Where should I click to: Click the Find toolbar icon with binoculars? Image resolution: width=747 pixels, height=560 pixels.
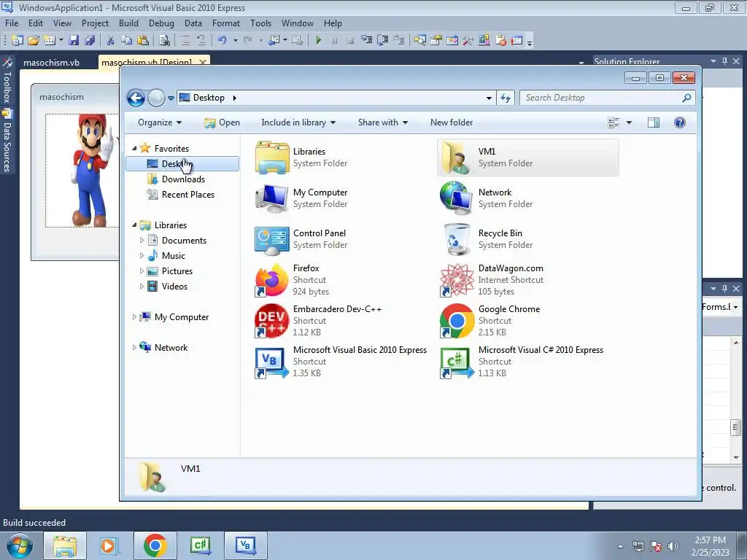pos(164,41)
